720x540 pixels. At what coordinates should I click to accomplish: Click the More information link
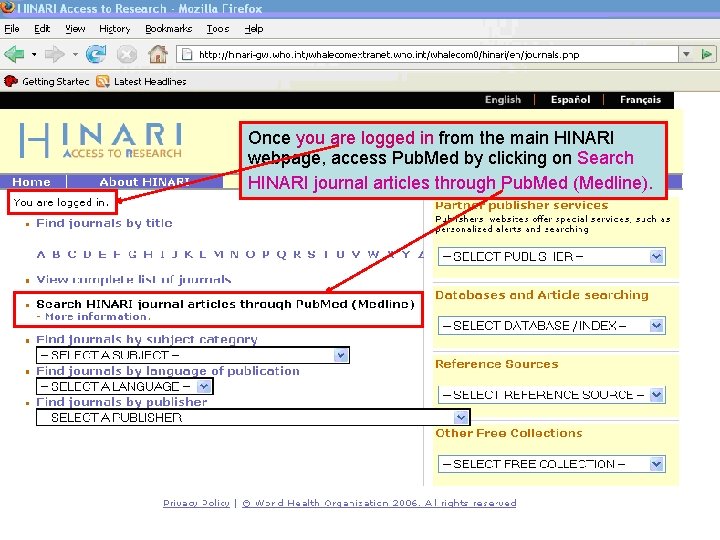pos(97,317)
